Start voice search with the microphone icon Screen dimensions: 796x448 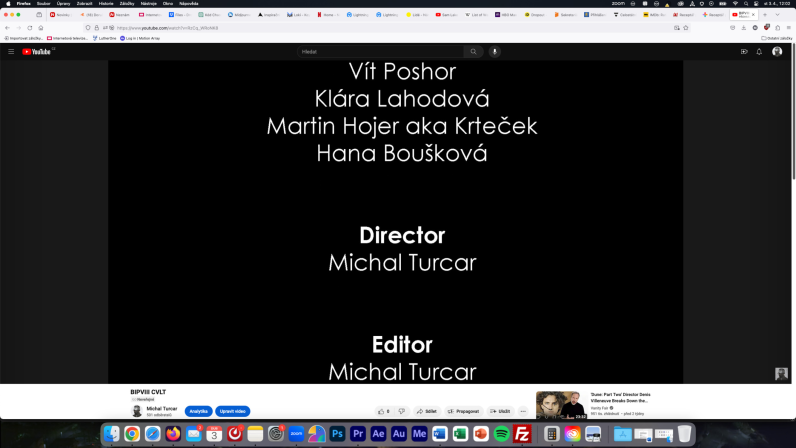[x=494, y=51]
